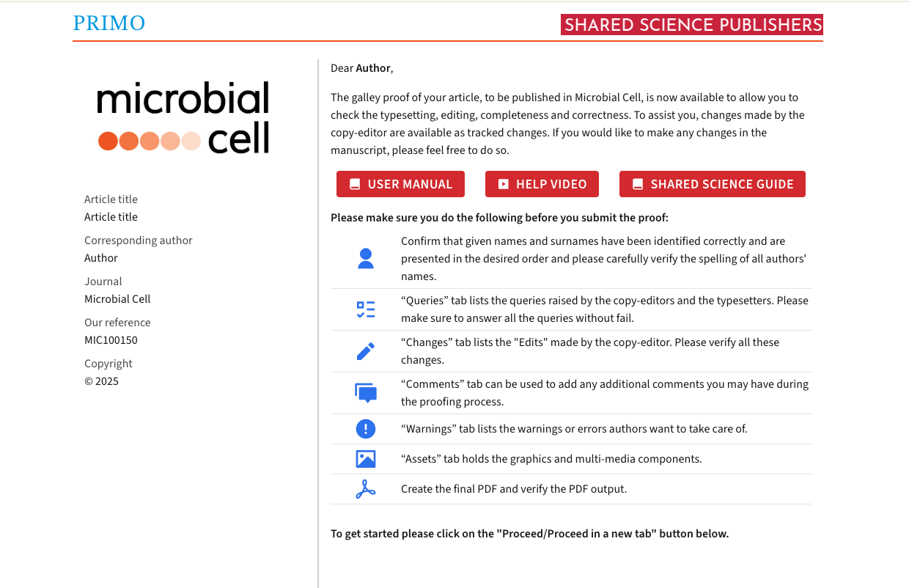The height and width of the screenshot is (588, 909).
Task: Click play icon on Help Video button
Action: point(504,184)
